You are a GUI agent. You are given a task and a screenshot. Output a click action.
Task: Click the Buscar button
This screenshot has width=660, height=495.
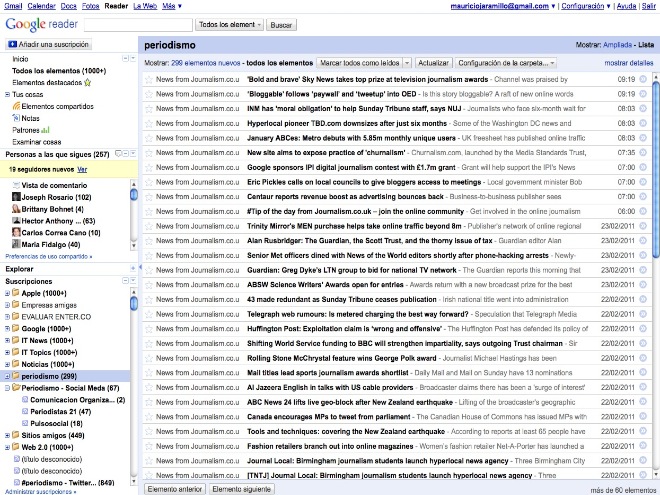pos(281,25)
